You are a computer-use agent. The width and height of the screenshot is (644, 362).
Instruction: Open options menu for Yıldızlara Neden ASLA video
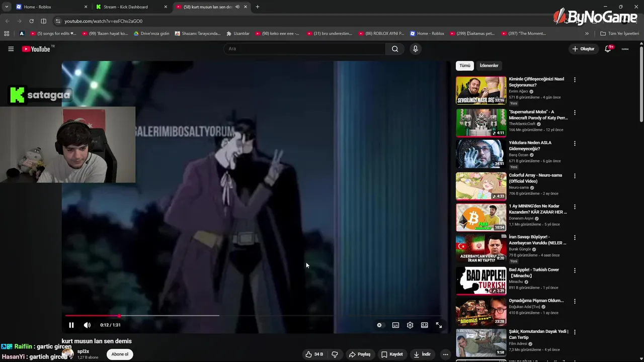tap(575, 143)
